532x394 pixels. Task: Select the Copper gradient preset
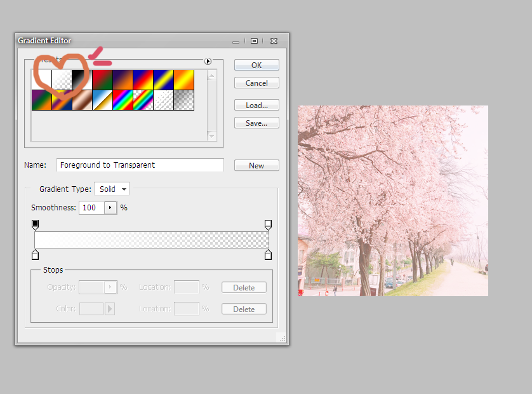82,100
